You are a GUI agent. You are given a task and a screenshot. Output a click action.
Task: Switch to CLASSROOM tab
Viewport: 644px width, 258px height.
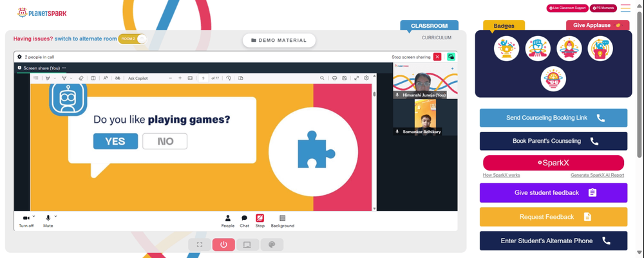(x=429, y=26)
